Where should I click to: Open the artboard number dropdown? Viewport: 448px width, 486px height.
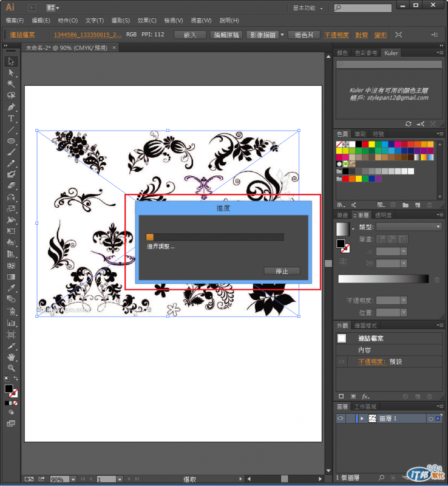(120, 479)
